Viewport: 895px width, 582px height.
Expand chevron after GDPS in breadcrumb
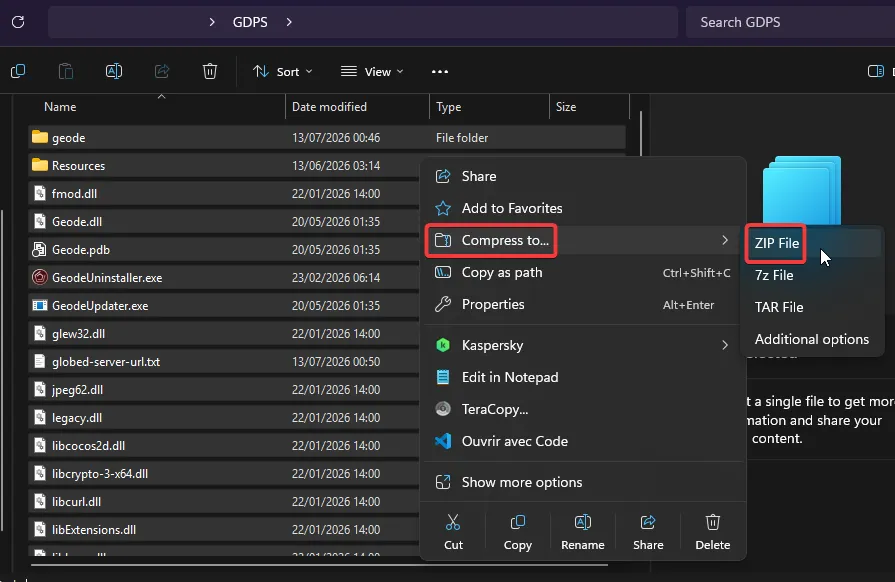click(289, 22)
